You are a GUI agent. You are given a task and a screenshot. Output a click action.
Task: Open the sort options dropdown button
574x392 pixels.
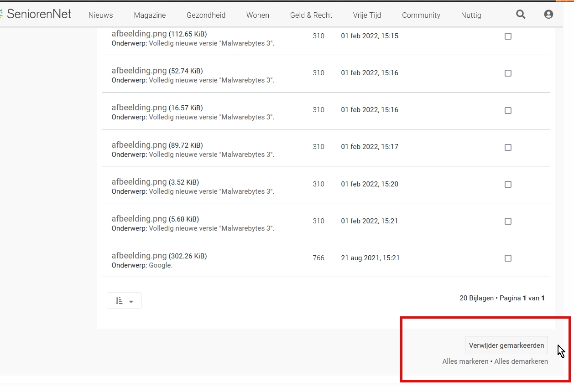(x=124, y=301)
